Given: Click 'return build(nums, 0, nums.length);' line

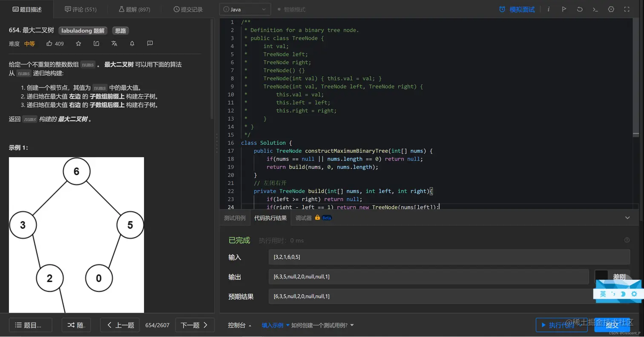Looking at the screenshot, I should pos(322,167).
